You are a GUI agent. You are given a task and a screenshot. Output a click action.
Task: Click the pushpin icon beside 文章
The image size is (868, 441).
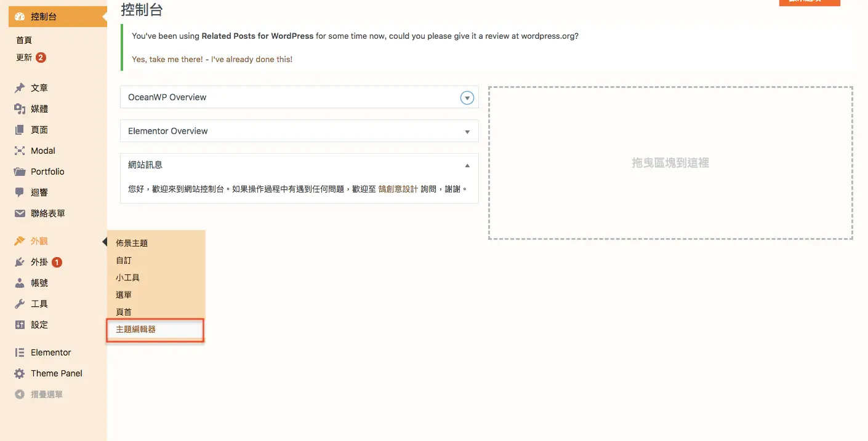pyautogui.click(x=20, y=88)
